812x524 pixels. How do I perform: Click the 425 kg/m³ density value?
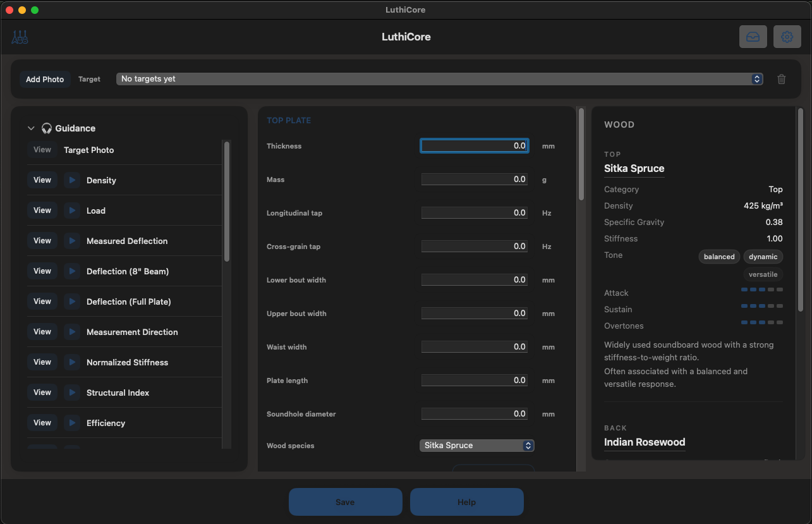coord(763,206)
